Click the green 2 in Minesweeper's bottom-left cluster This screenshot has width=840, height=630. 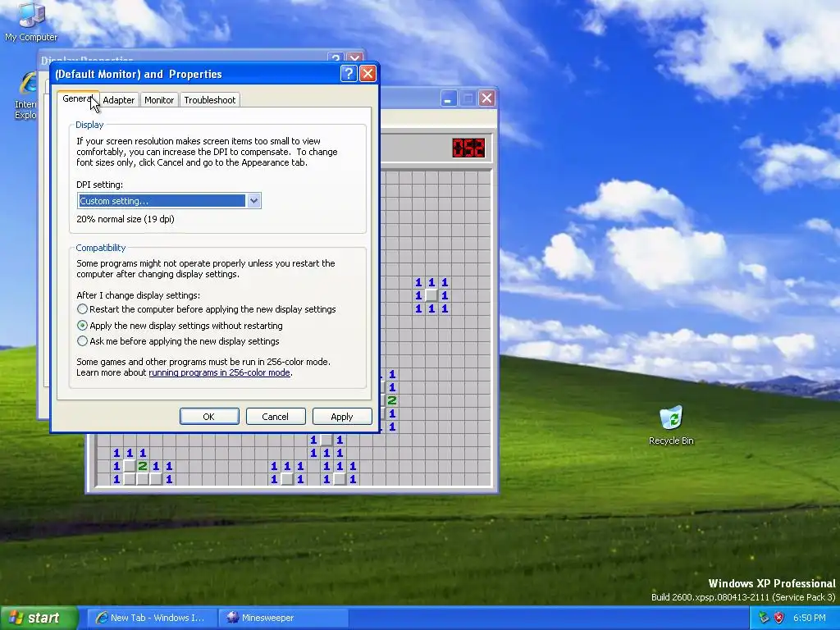[x=143, y=466]
